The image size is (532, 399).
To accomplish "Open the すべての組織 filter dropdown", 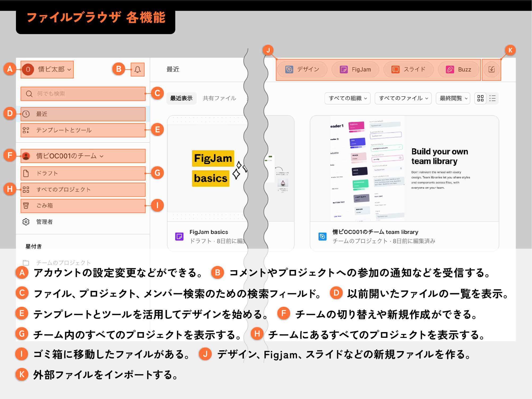I will coord(347,98).
